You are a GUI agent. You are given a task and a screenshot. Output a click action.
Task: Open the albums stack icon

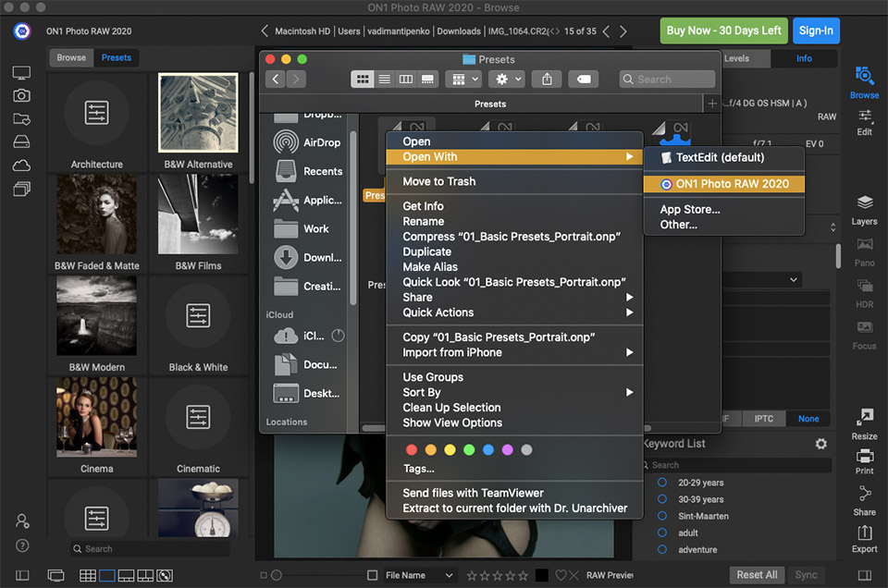tap(21, 189)
